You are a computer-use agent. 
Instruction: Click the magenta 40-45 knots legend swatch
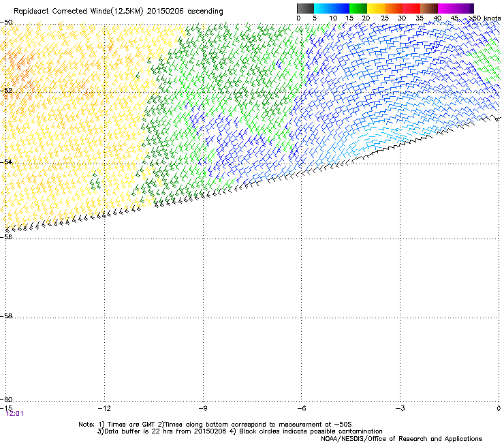(447, 8)
